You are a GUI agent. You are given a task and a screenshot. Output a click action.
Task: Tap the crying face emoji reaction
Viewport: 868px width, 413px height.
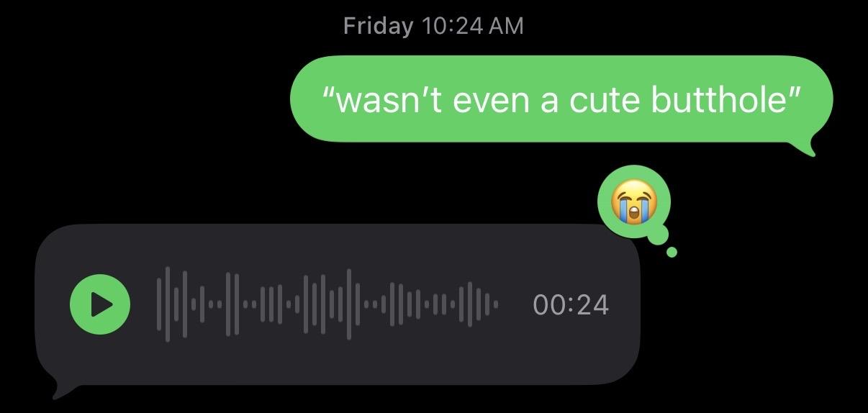[x=633, y=201]
